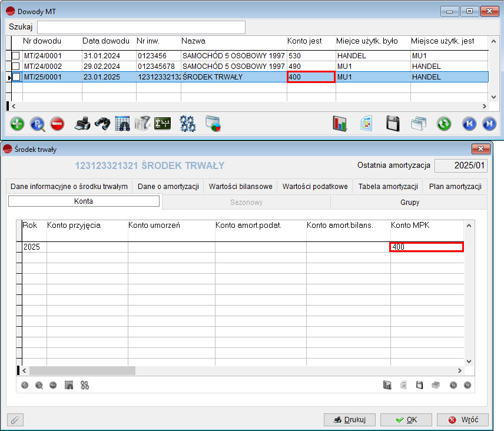
Task: Click the red minus delete record icon
Action: click(x=57, y=124)
